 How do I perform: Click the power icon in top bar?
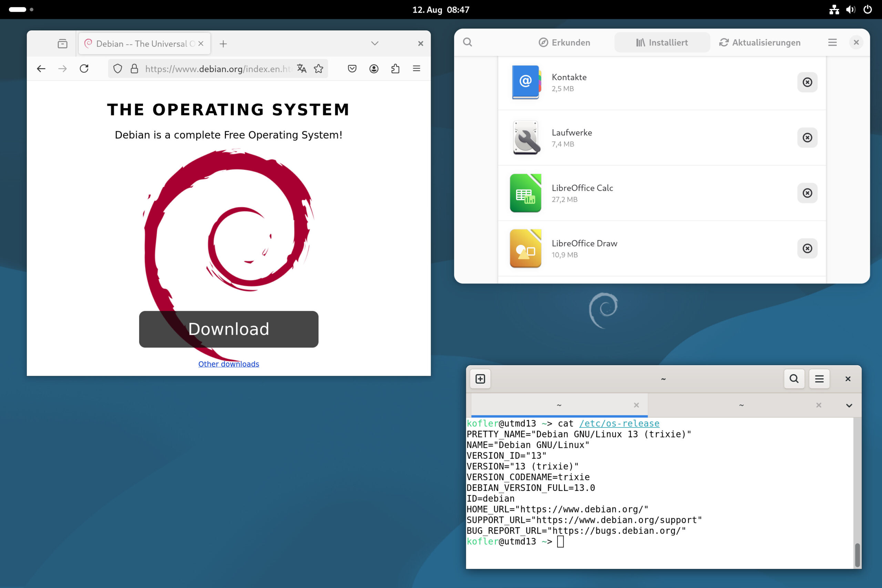pos(868,10)
